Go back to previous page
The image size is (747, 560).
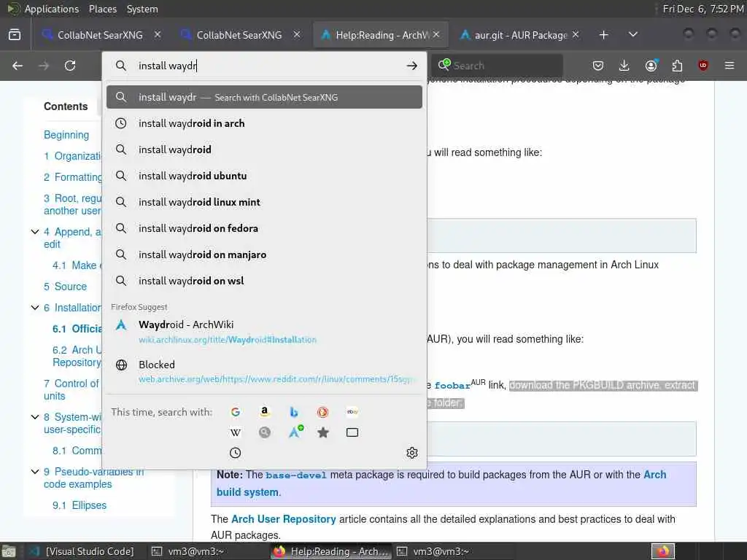[18, 66]
